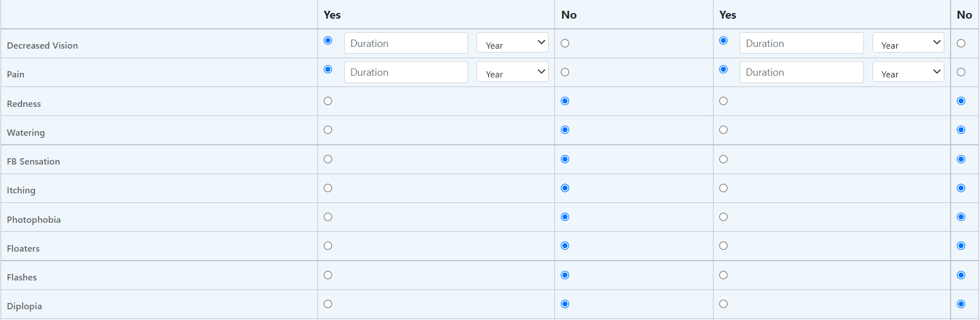
Task: Click left-group Duration field for Decreased Vision
Action: (x=406, y=44)
